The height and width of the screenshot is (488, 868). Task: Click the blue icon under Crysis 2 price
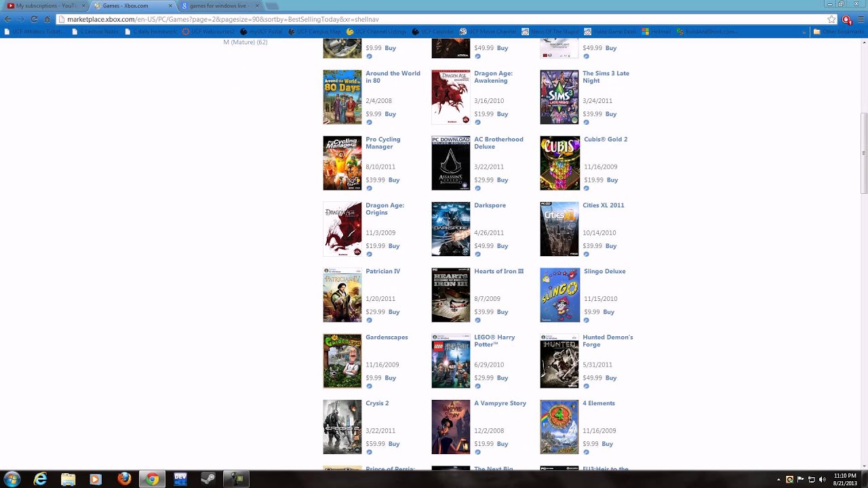click(369, 452)
